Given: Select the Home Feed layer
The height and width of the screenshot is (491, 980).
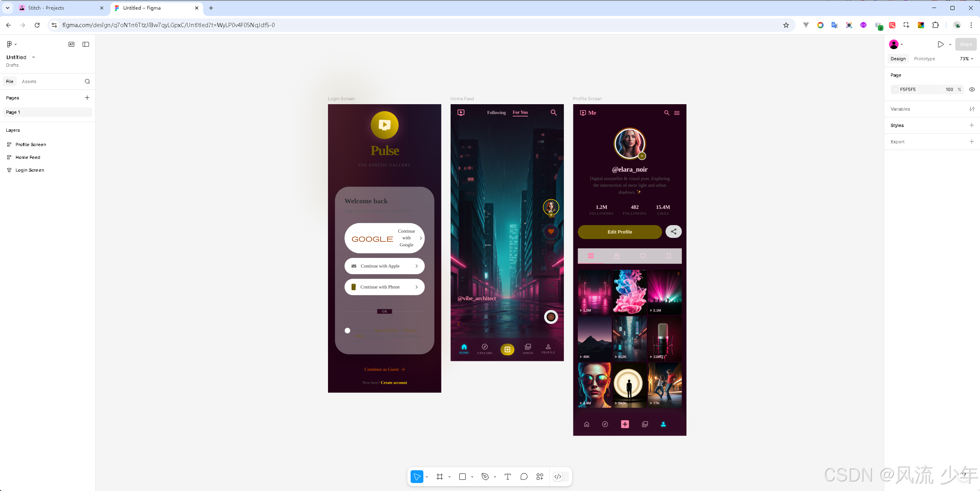Looking at the screenshot, I should pos(28,157).
